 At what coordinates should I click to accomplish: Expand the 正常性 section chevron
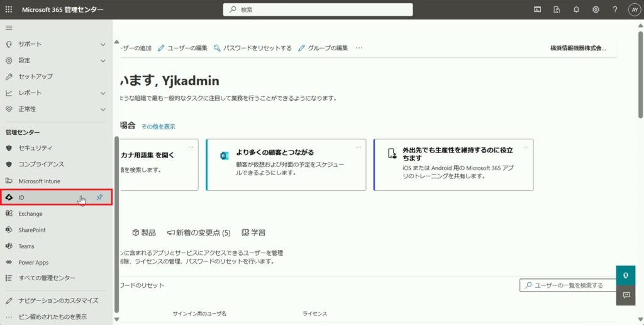(103, 110)
